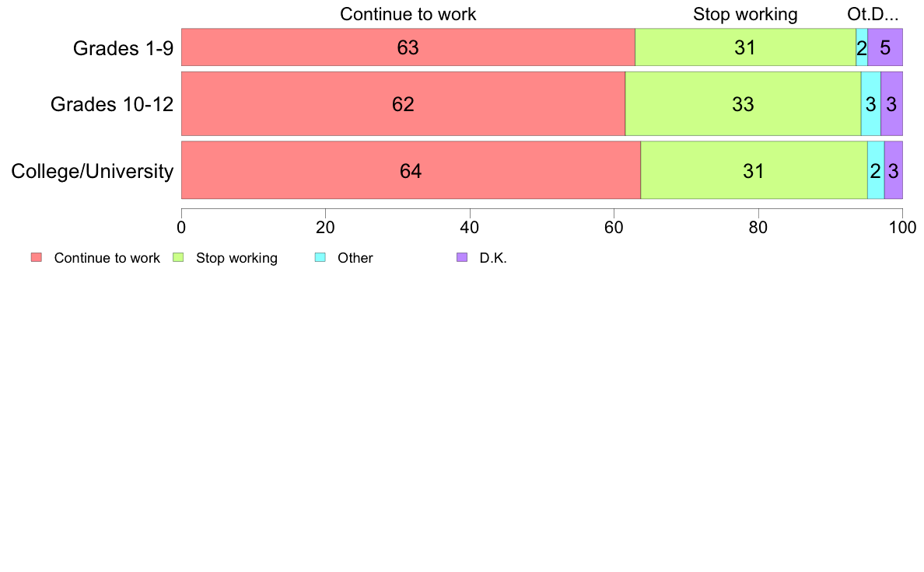
Task: Click the Grades 1-9 green segment showing 31
Action: coord(745,47)
